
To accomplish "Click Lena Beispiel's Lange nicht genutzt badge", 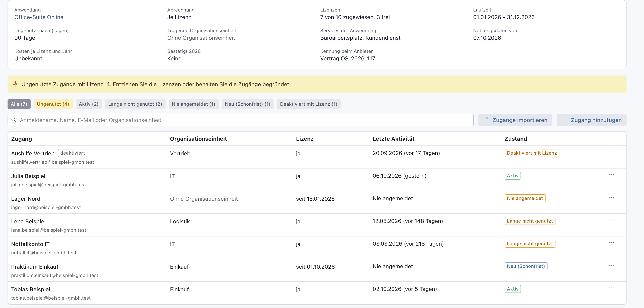I will [530, 221].
